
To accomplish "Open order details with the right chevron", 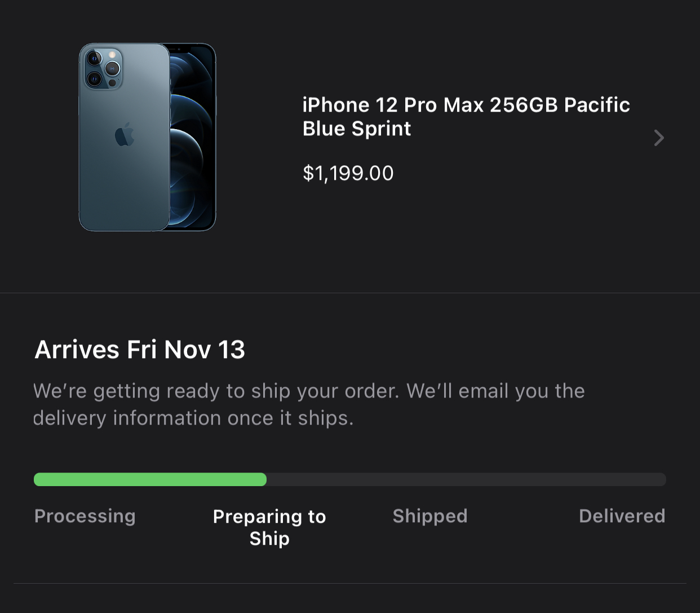I will (x=659, y=138).
